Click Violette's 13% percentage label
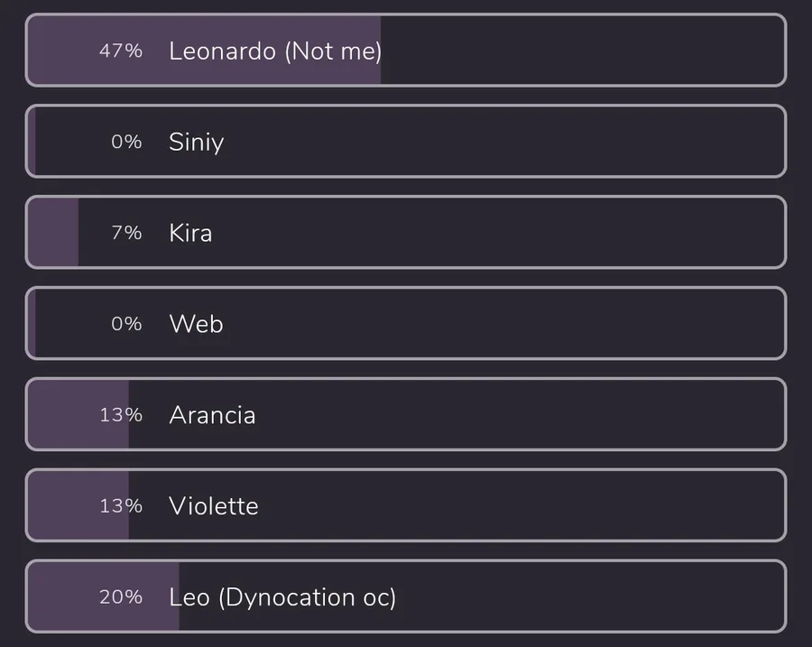Screen dimensions: 812x647 (121, 505)
